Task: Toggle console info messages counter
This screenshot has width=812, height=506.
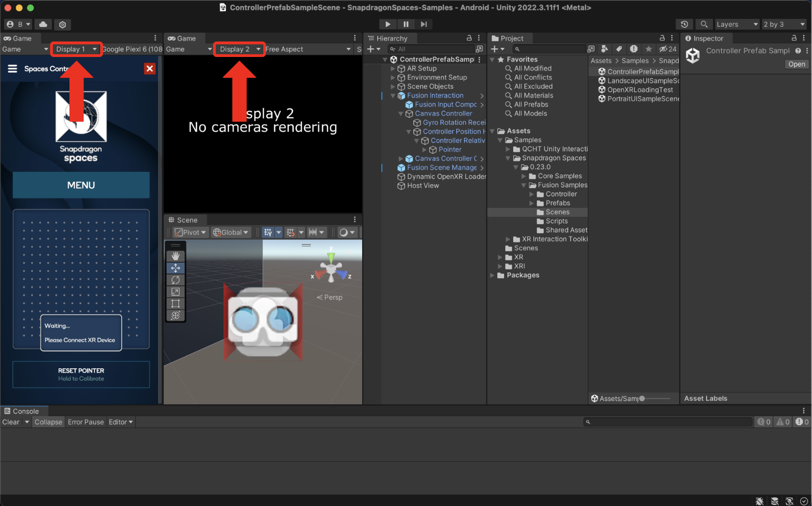Action: pos(764,422)
